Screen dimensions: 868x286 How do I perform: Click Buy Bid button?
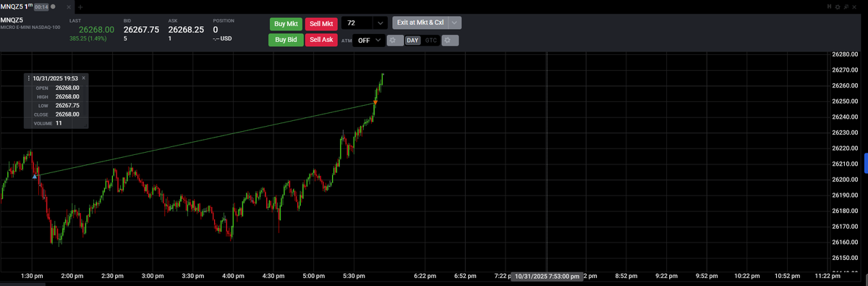coord(286,40)
